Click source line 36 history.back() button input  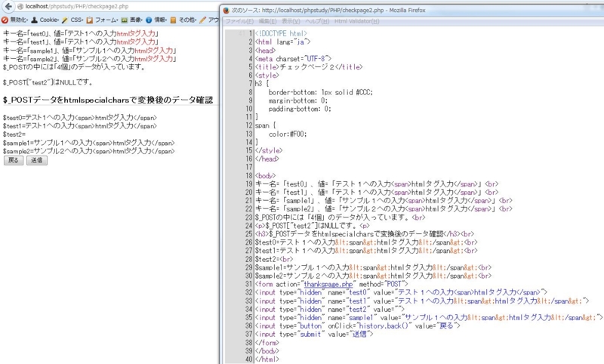pyautogui.click(x=358, y=326)
